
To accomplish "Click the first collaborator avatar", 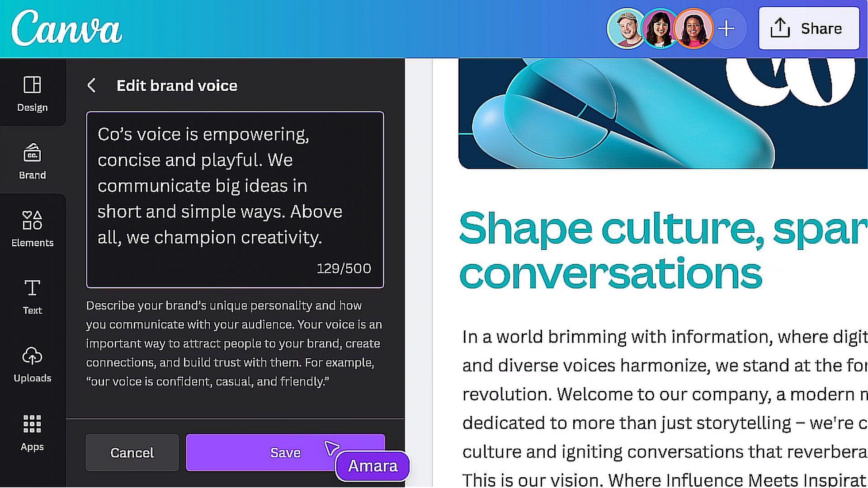I will (627, 28).
